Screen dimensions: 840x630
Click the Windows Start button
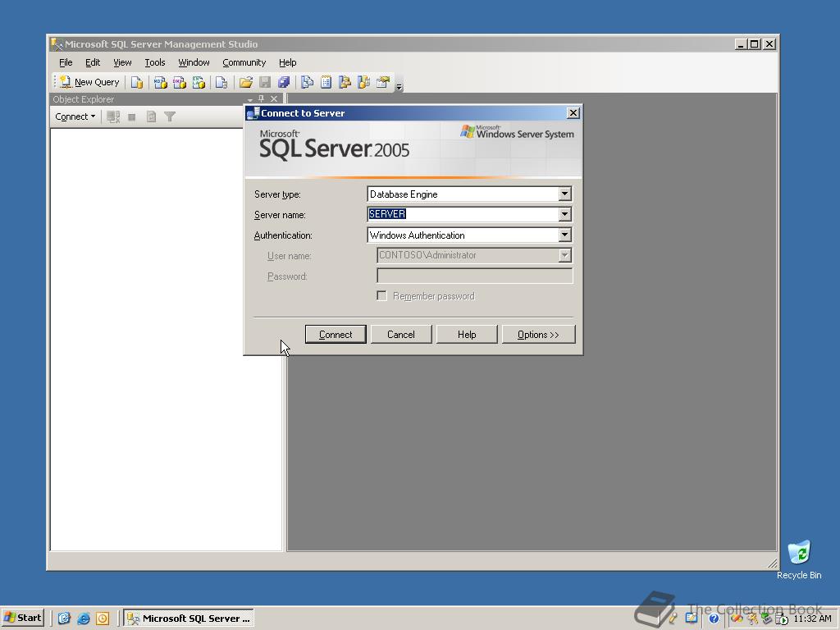22,619
